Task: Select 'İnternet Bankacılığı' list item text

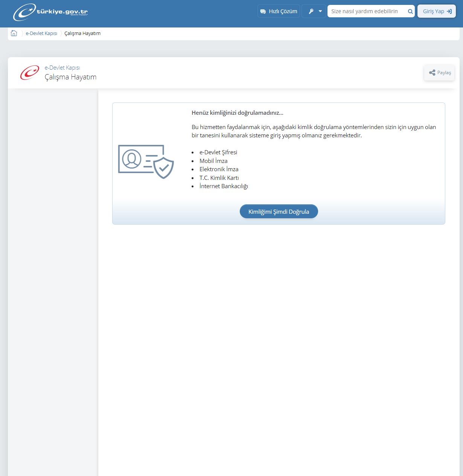Action: [224, 186]
